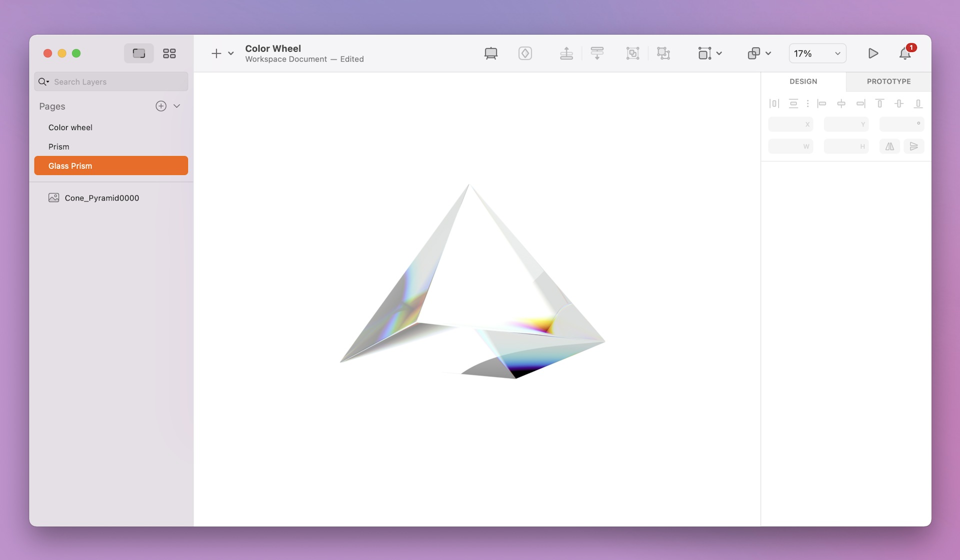Open presentation mode with the easel icon
Image resolution: width=960 pixels, height=560 pixels.
pyautogui.click(x=490, y=53)
